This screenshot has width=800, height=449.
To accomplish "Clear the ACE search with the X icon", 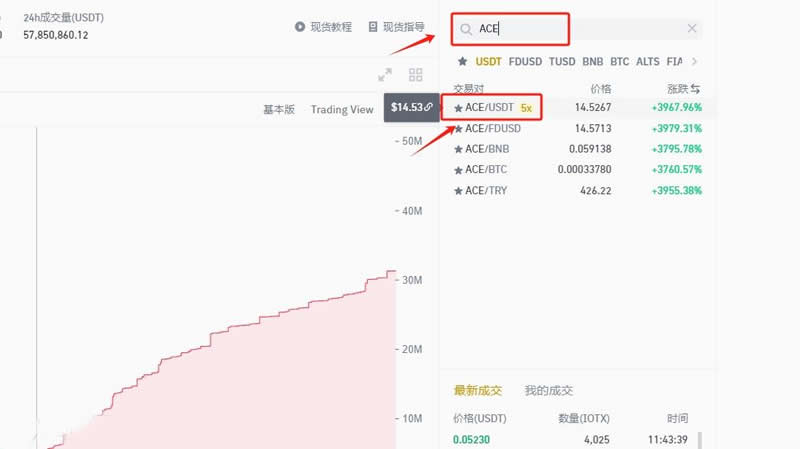I will [x=692, y=29].
